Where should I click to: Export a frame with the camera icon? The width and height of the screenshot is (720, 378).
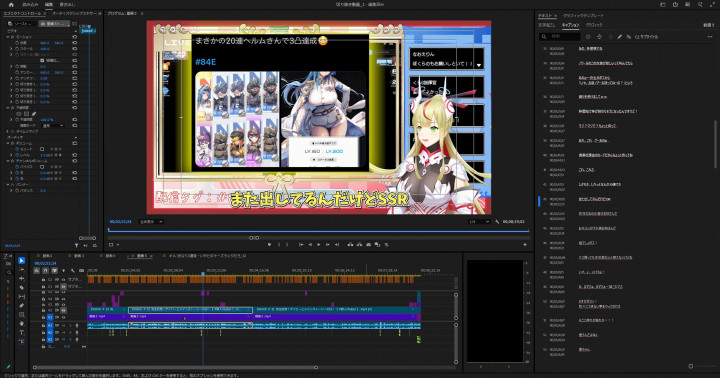[368, 244]
